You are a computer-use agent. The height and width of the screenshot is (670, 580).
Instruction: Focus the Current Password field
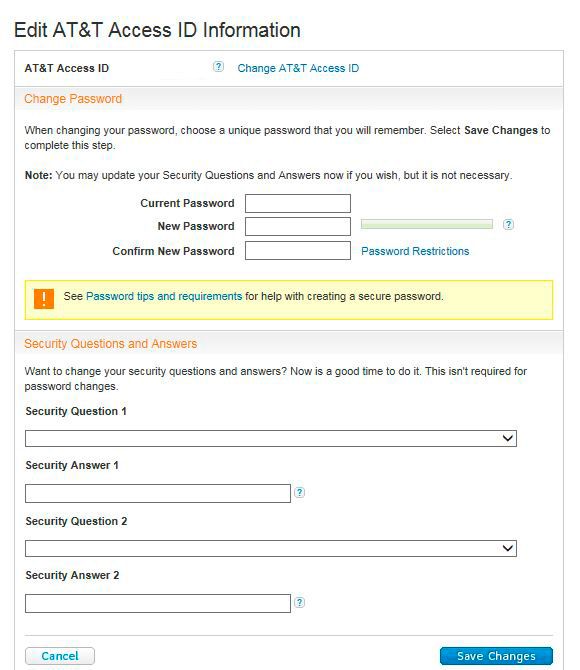click(x=298, y=203)
